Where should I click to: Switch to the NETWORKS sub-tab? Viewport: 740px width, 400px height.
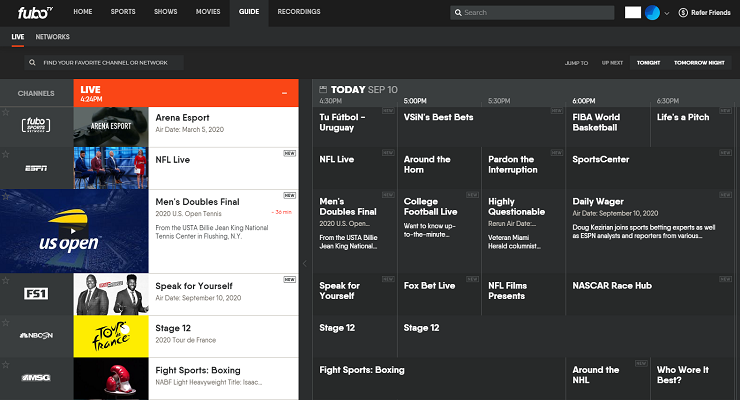(x=52, y=37)
